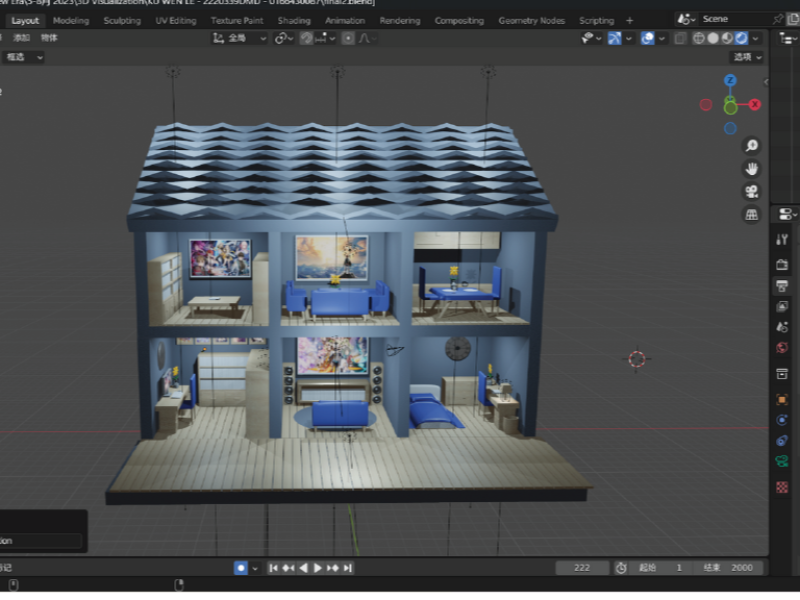
Task: Open the Render properties tab
Action: pyautogui.click(x=782, y=264)
